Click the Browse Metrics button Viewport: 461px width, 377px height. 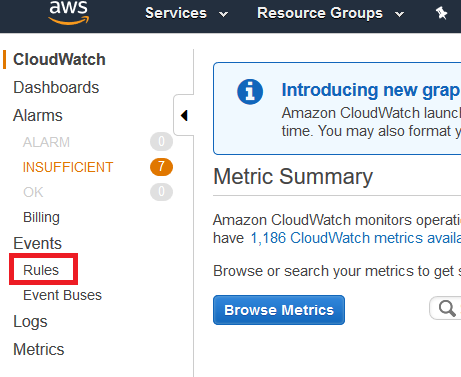279,310
